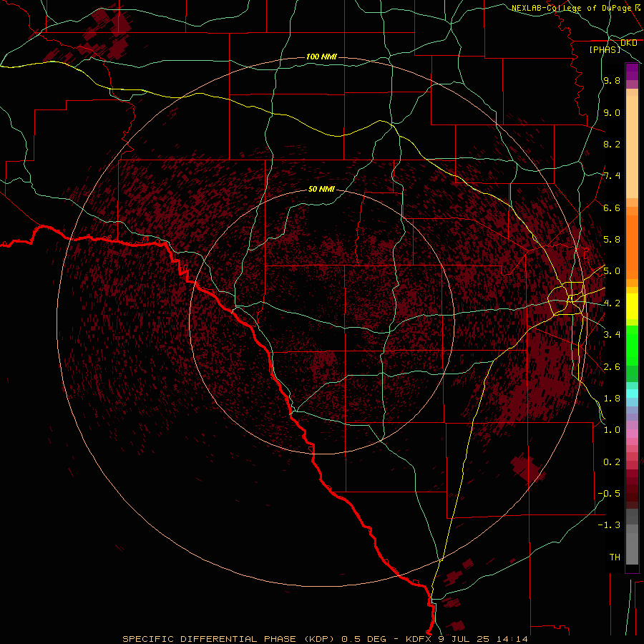Click the '1.0' value on color scale
644x644 pixels.
(612, 430)
